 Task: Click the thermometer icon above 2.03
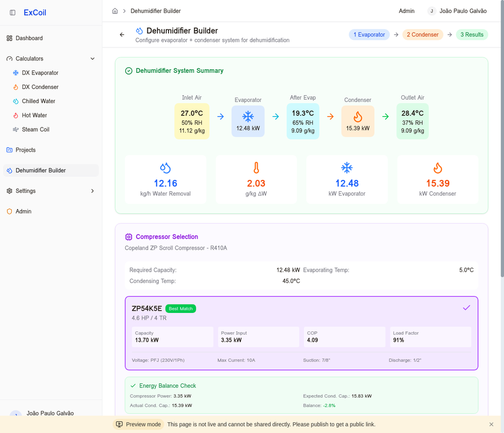pyautogui.click(x=256, y=168)
